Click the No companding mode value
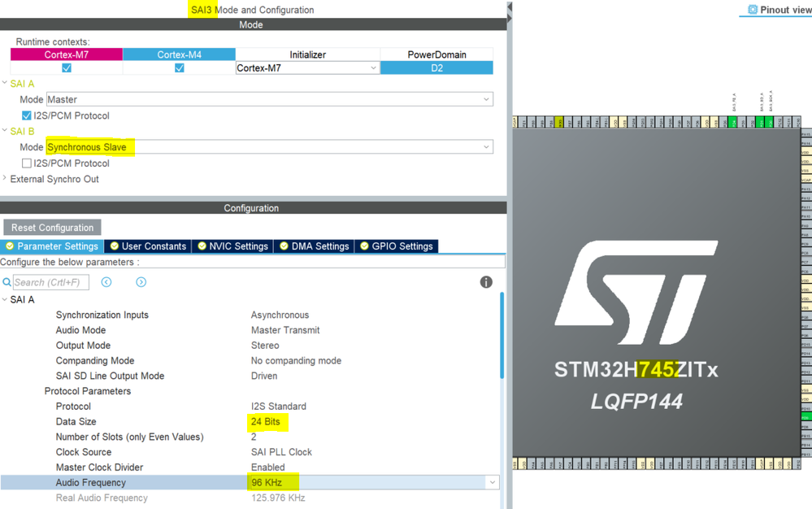812x509 pixels. coord(296,360)
